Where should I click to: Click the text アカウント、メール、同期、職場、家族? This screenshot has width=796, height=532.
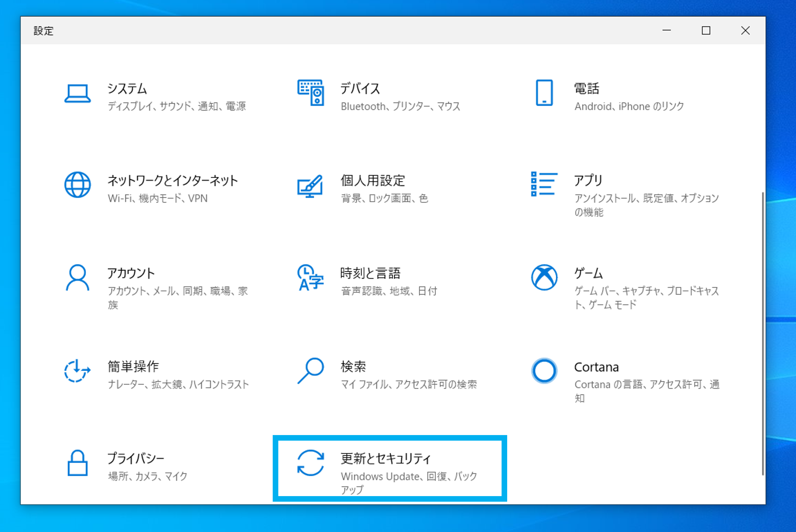(x=178, y=298)
